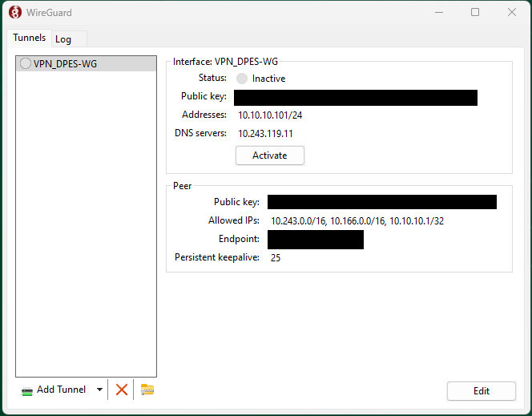
Task: Expand the Add Tunnel dropdown arrow
Action: (x=99, y=390)
